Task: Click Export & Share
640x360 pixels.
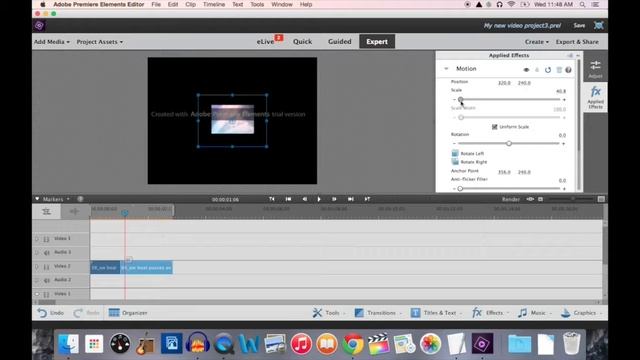Action: click(x=577, y=42)
